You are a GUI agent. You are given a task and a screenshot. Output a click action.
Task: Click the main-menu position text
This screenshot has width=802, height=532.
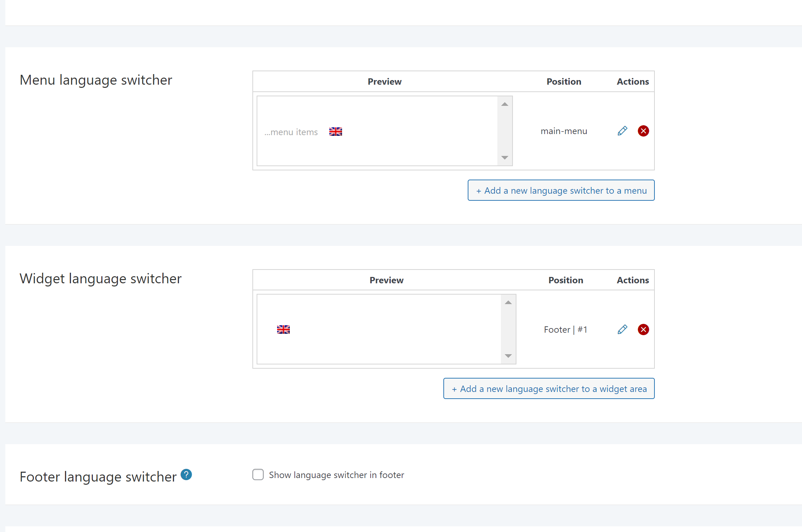pos(564,131)
